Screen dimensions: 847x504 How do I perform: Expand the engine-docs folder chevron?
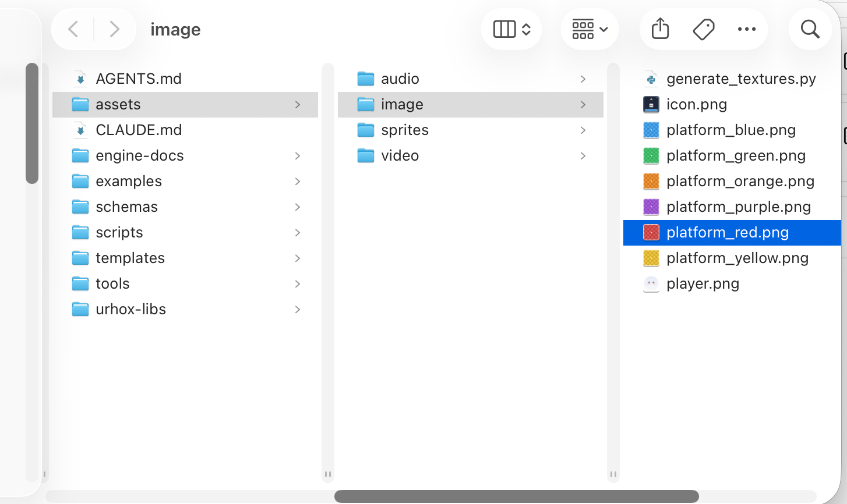[x=298, y=155]
